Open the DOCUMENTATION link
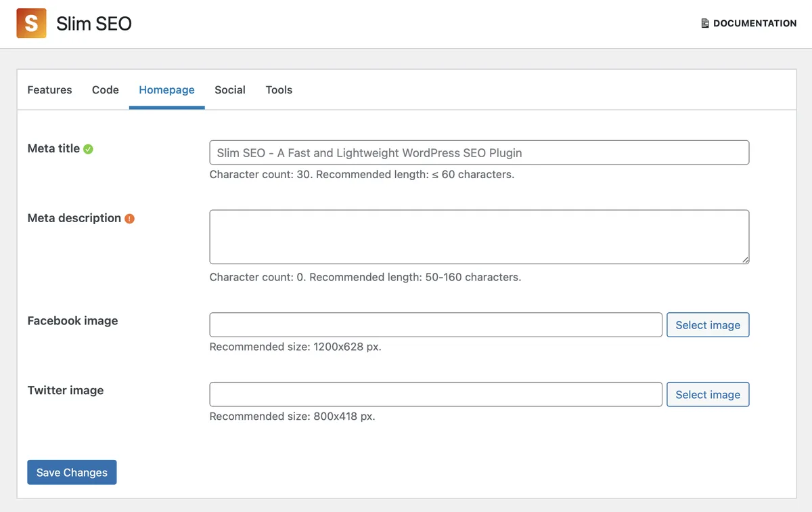The height and width of the screenshot is (512, 812). point(748,23)
